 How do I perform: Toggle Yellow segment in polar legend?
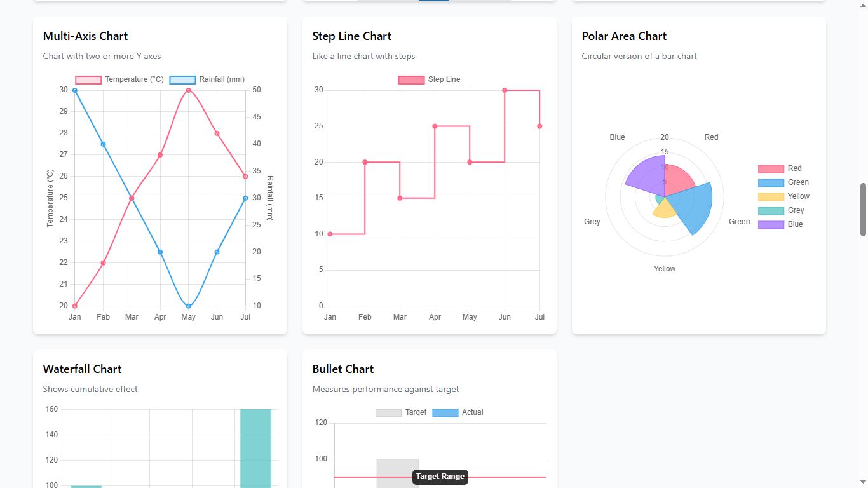(771, 196)
